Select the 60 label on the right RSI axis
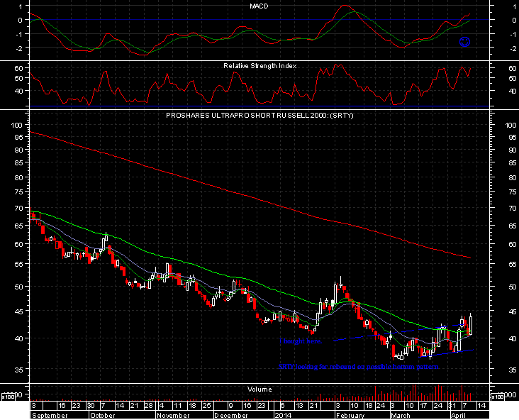Viewport: 519px width, 420px height. pos(513,68)
